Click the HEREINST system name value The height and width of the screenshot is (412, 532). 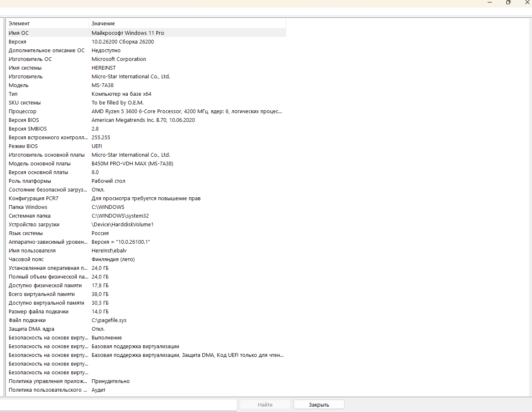click(104, 68)
